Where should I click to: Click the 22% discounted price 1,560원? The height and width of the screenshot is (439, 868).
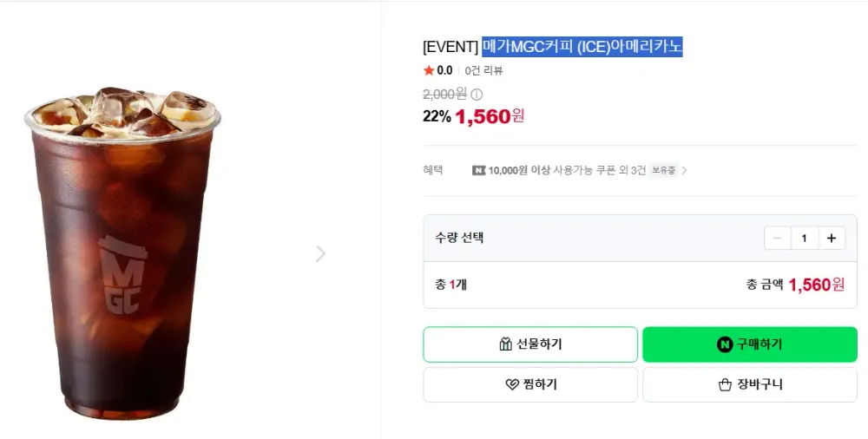pyautogui.click(x=490, y=116)
